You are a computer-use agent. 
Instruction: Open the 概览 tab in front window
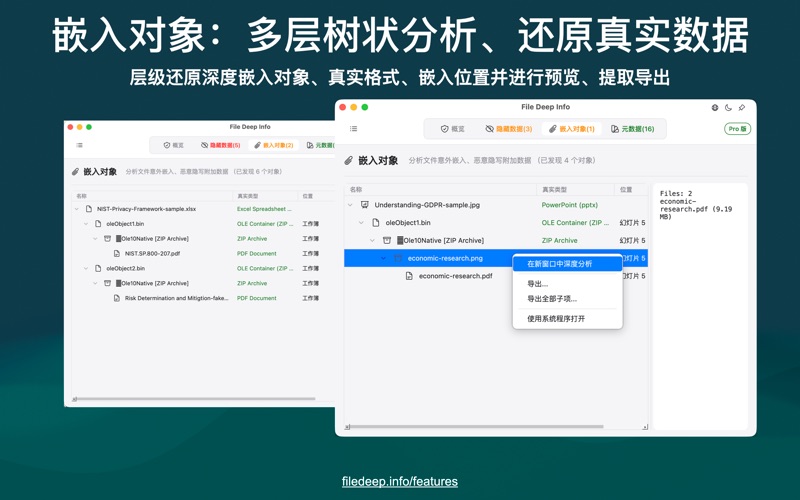pos(452,129)
